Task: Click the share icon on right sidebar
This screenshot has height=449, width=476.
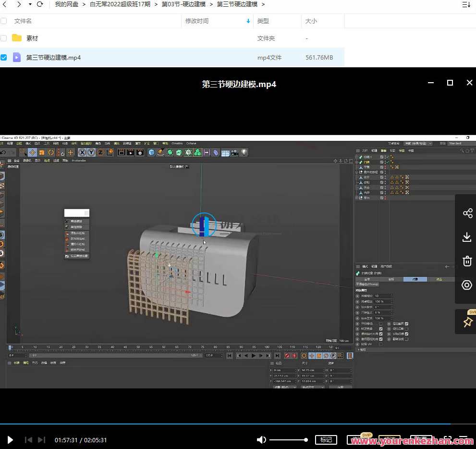Action: [x=467, y=213]
